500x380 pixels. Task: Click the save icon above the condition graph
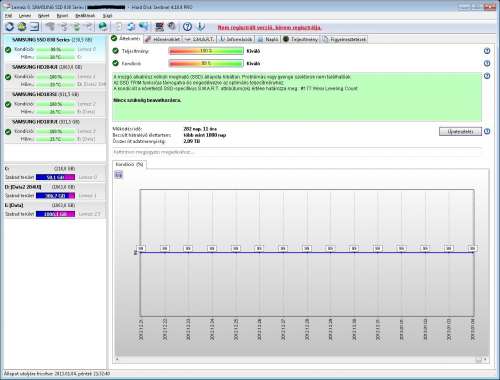(119, 175)
